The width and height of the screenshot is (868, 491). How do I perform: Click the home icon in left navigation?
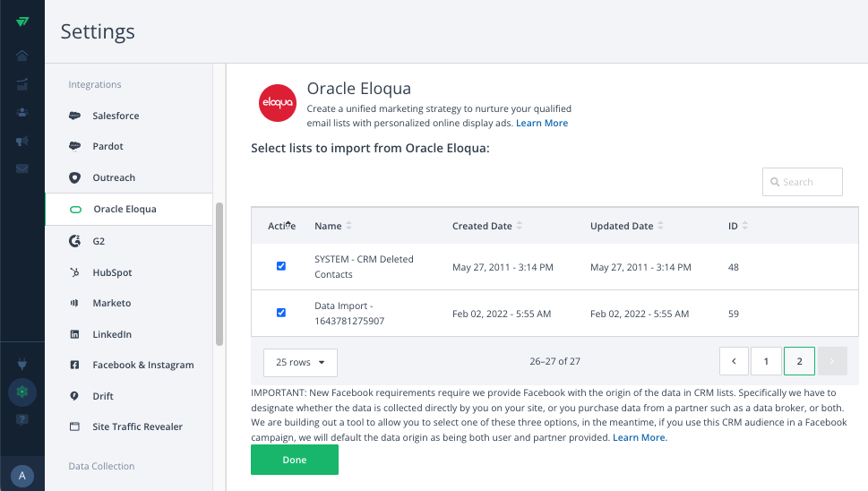click(x=21, y=56)
